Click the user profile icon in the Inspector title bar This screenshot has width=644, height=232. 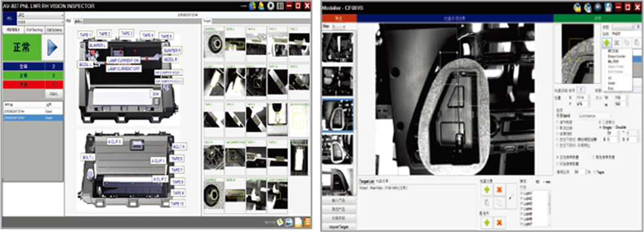[261, 6]
